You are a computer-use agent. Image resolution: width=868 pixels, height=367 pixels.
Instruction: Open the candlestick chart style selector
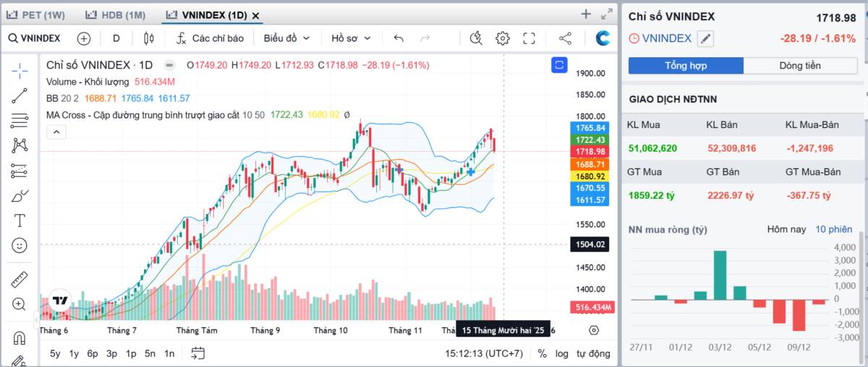149,38
